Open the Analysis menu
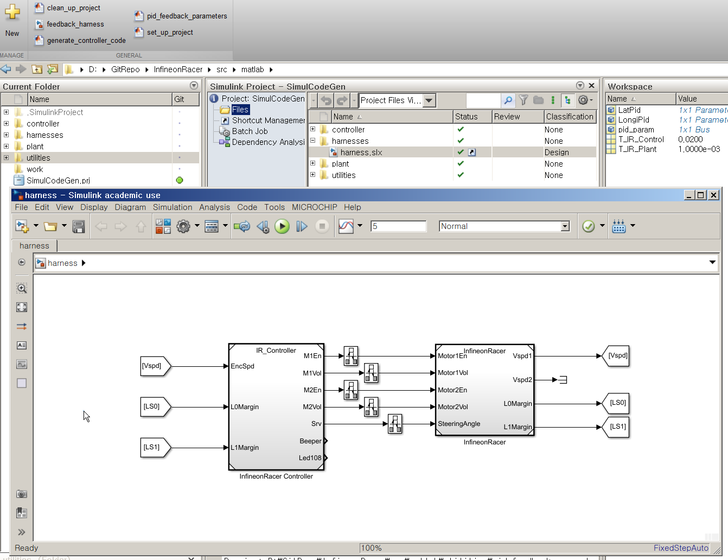The image size is (728, 560). coord(214,207)
